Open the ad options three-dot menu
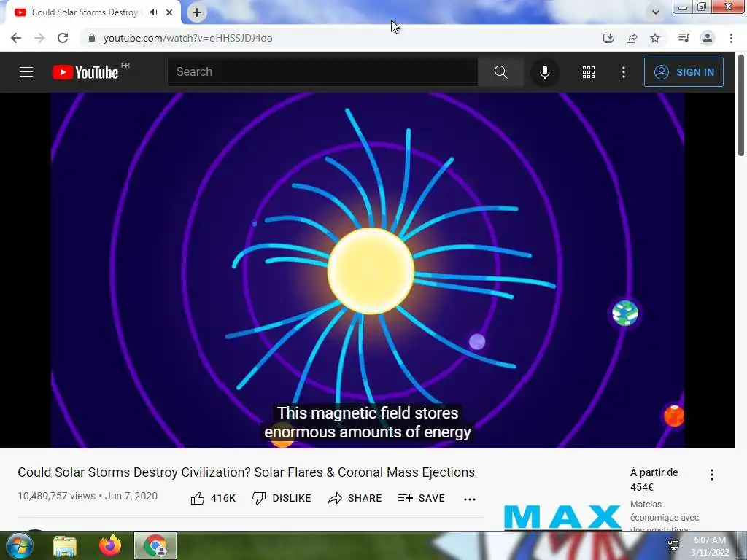Viewport: 747px width, 560px height. coord(712,474)
